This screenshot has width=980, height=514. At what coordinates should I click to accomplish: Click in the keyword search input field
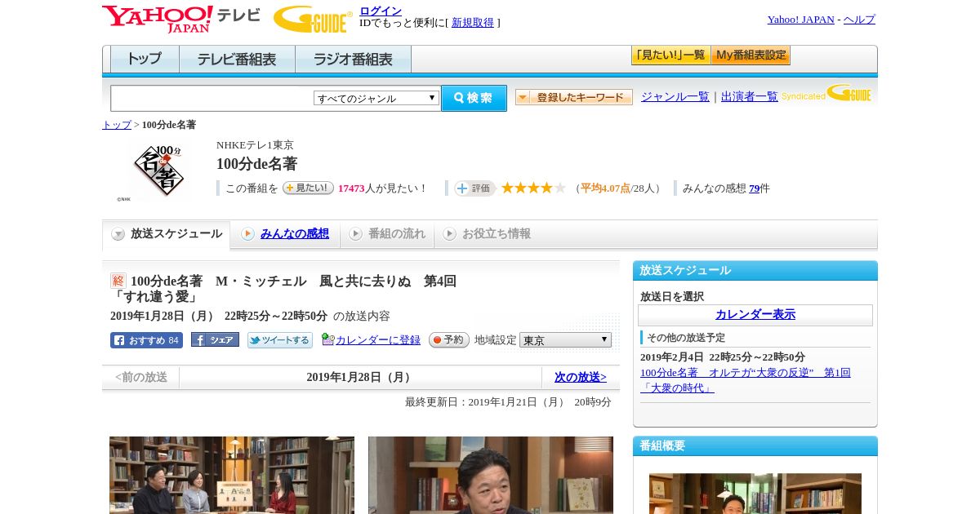pos(212,98)
